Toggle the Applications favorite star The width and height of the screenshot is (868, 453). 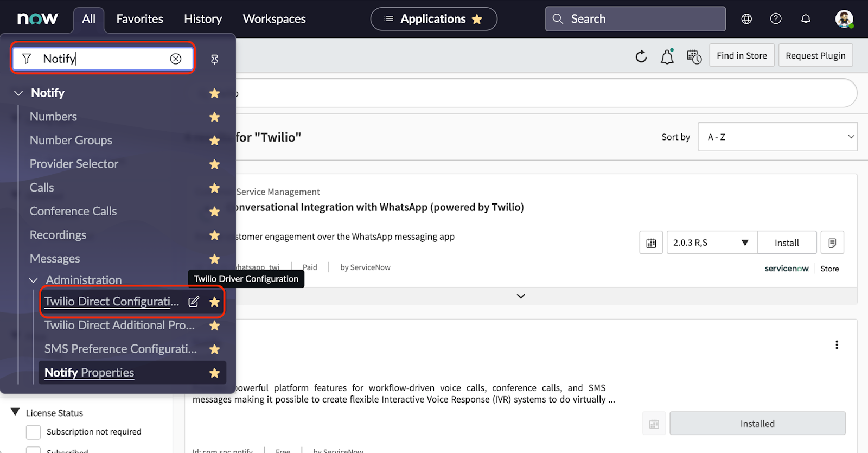(x=477, y=20)
